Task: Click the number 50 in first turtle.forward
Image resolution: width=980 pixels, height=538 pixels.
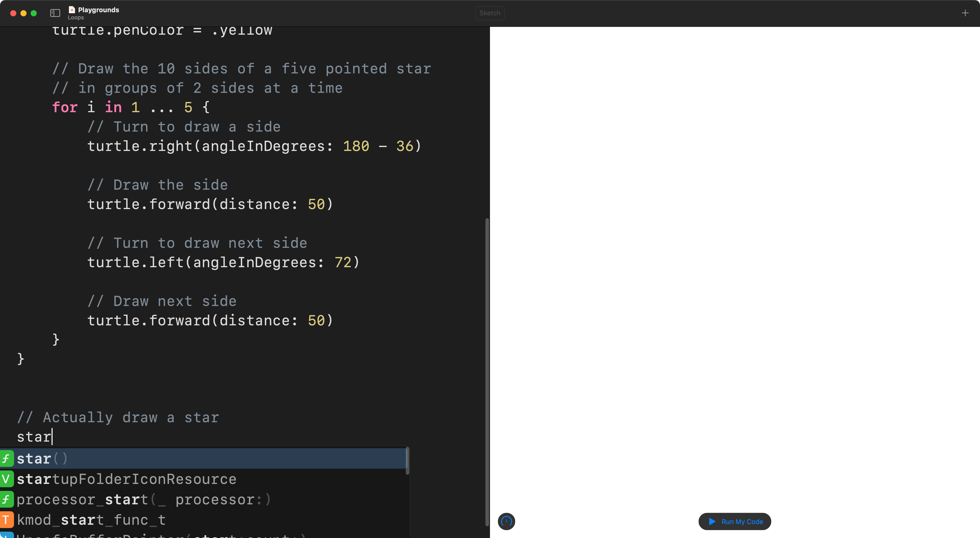Action: (x=316, y=204)
